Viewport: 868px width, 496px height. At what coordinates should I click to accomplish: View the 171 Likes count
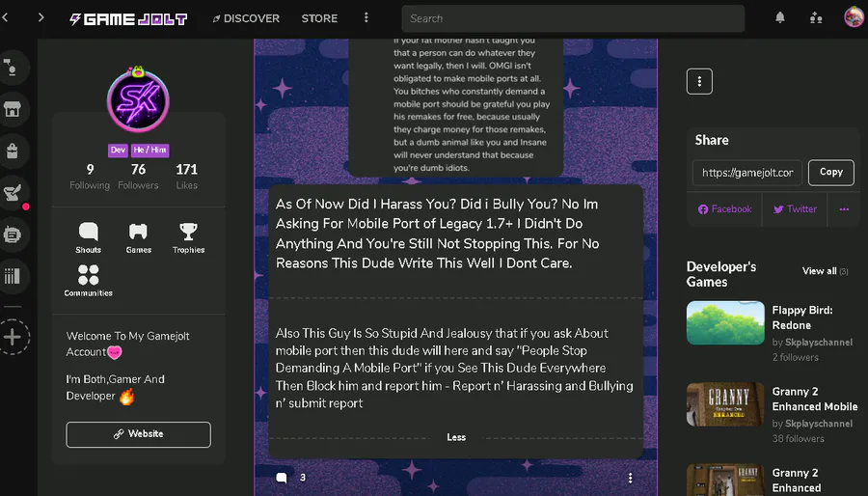pos(186,177)
